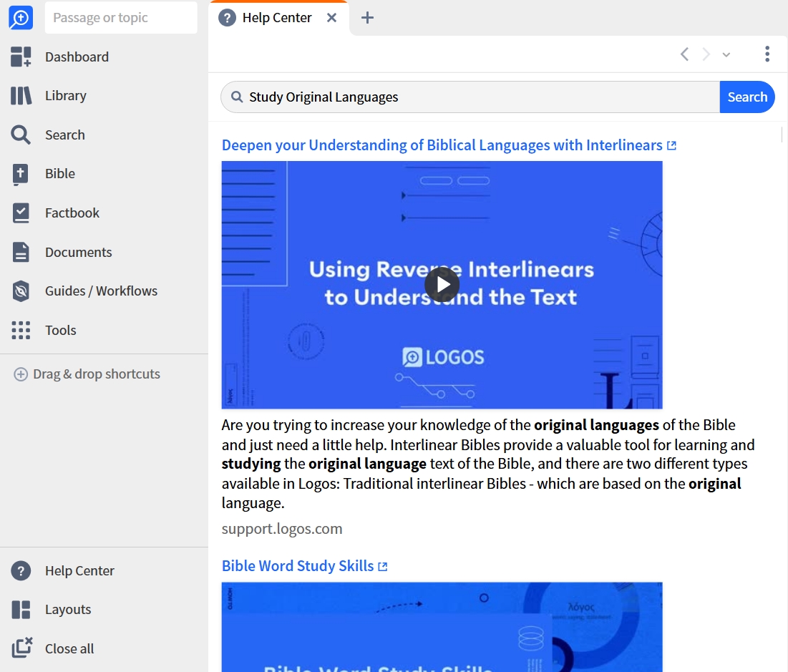Play the Reverse Interlinears video
Image resolution: width=788 pixels, height=672 pixels.
point(442,285)
